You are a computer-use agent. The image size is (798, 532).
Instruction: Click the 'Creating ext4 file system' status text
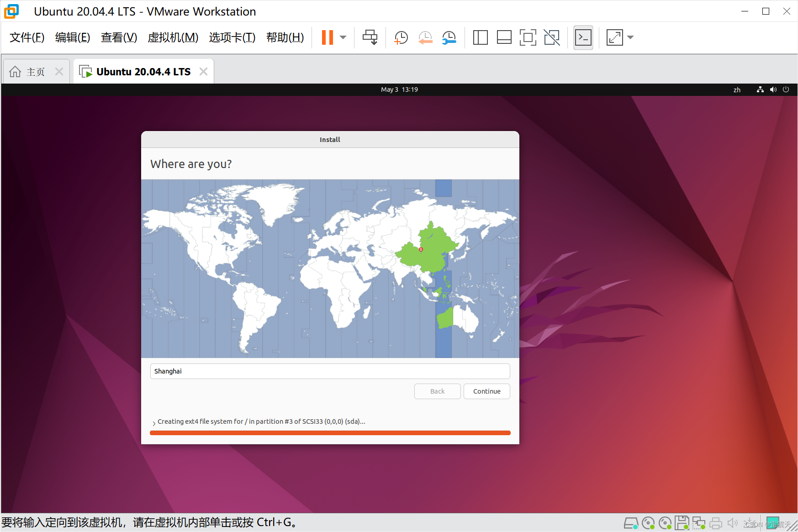(261, 421)
